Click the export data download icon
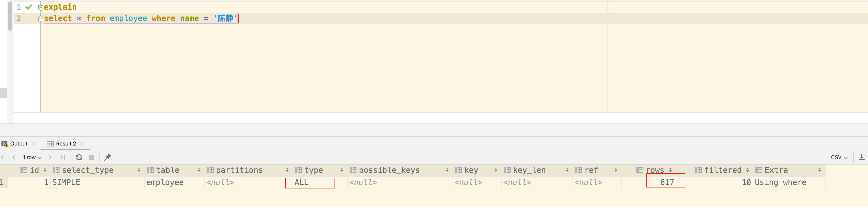Viewport: 868px width, 207px height. (x=861, y=157)
